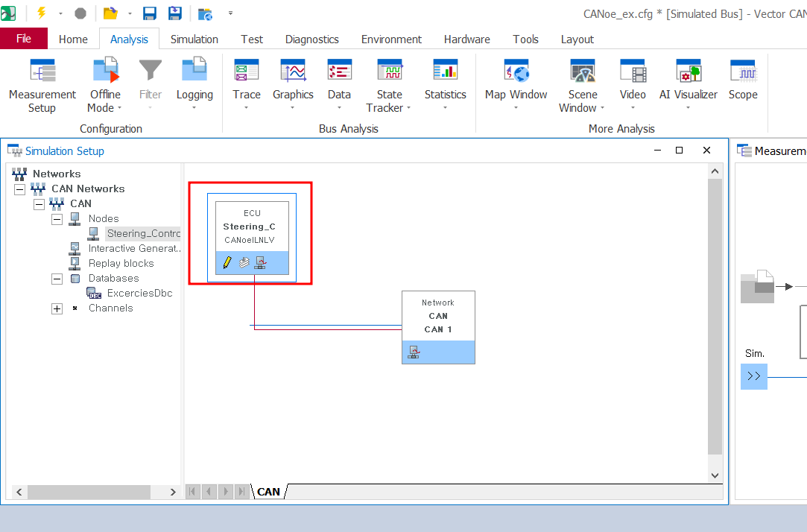The height and width of the screenshot is (532, 807).
Task: Switch to the Test ribbon tab
Action: coord(252,39)
